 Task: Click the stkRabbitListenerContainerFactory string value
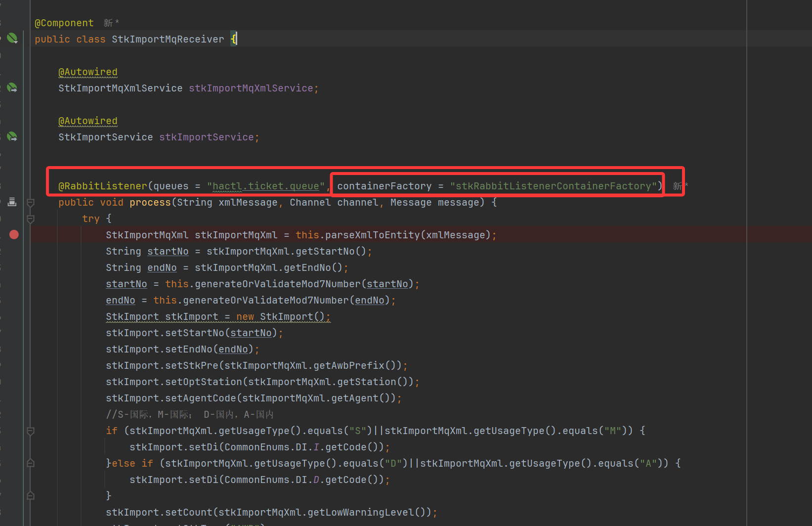[554, 186]
